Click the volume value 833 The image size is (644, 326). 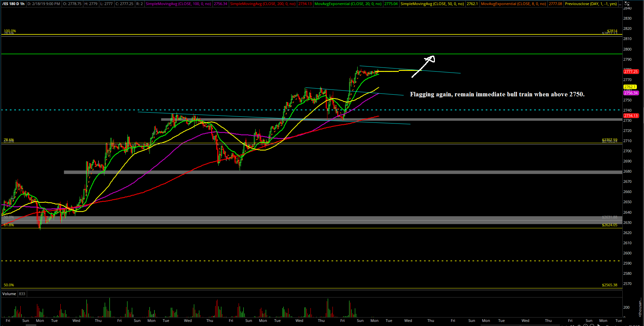pyautogui.click(x=22, y=294)
